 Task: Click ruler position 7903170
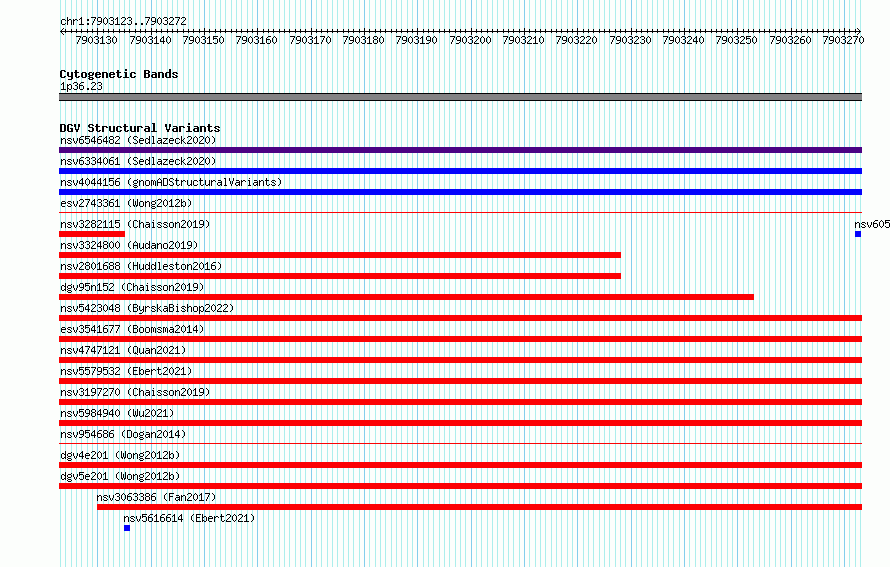tap(310, 40)
